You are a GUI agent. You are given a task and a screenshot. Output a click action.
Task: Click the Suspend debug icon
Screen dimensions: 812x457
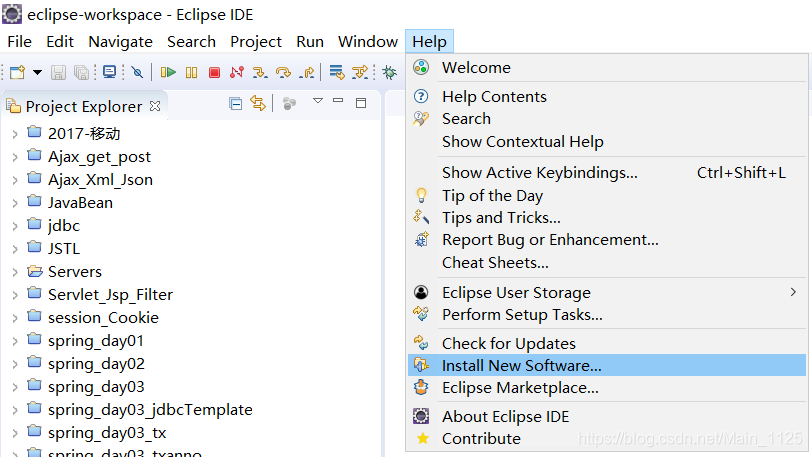click(192, 72)
